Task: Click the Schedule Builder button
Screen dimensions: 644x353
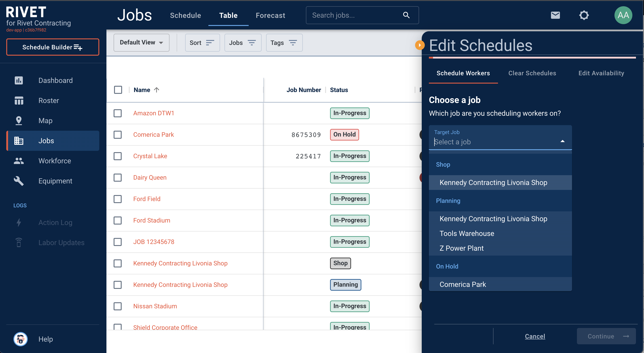Action: (x=53, y=47)
